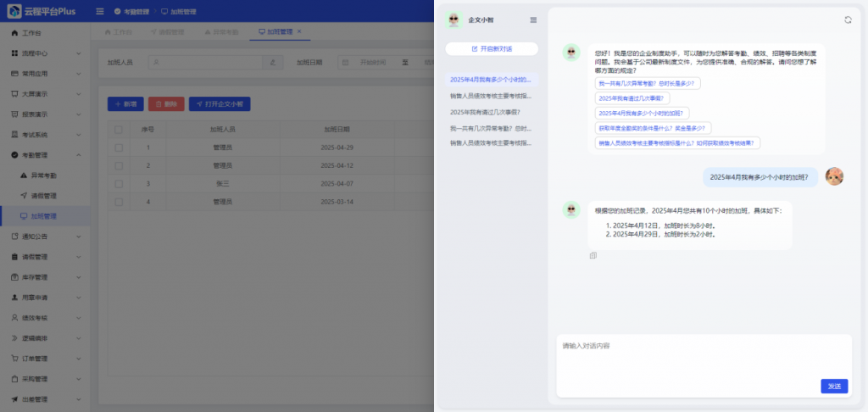
Task: Click the warning triangle icon of 异常考勤
Action: click(x=23, y=175)
